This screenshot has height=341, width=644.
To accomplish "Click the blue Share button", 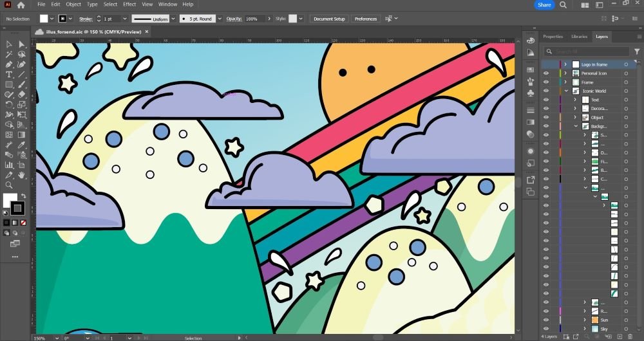I will (x=544, y=5).
